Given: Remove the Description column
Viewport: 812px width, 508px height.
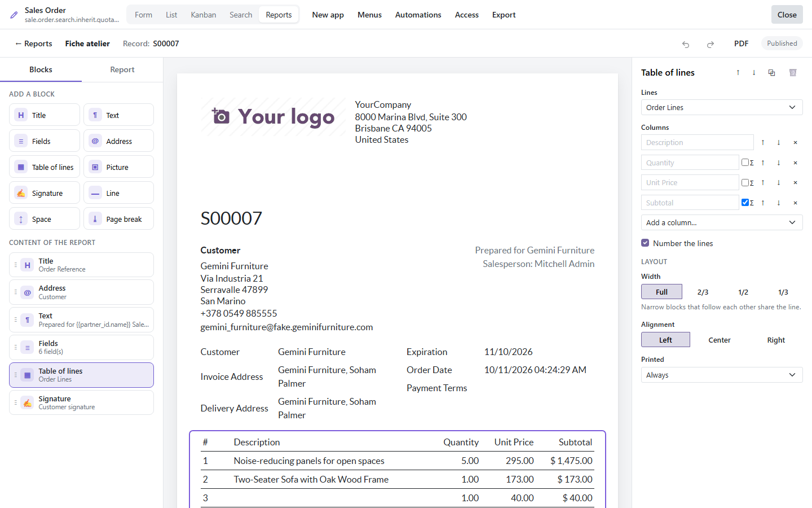Looking at the screenshot, I should 795,143.
